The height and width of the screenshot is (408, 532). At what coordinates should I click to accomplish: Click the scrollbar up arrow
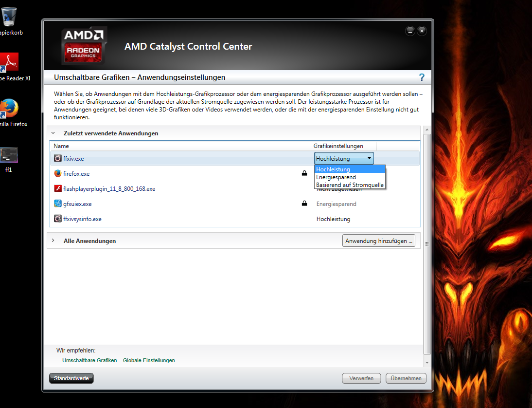coord(427,130)
